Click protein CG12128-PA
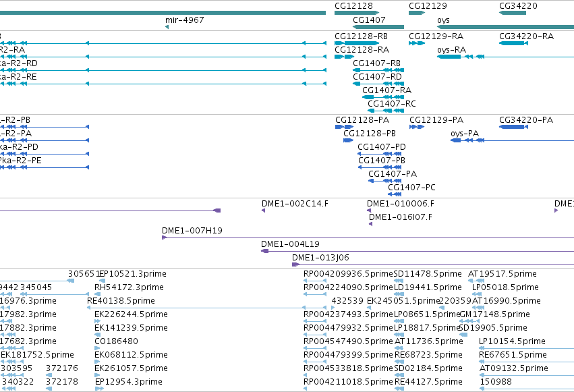This screenshot has height=392, width=574. coord(362,120)
